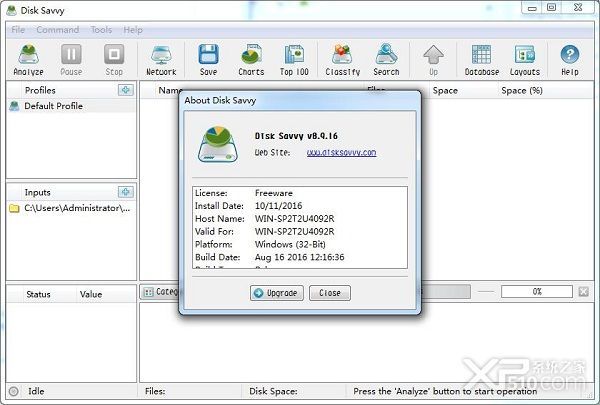600x405 pixels.
Task: Click the Inputs panel header
Action: (38, 192)
